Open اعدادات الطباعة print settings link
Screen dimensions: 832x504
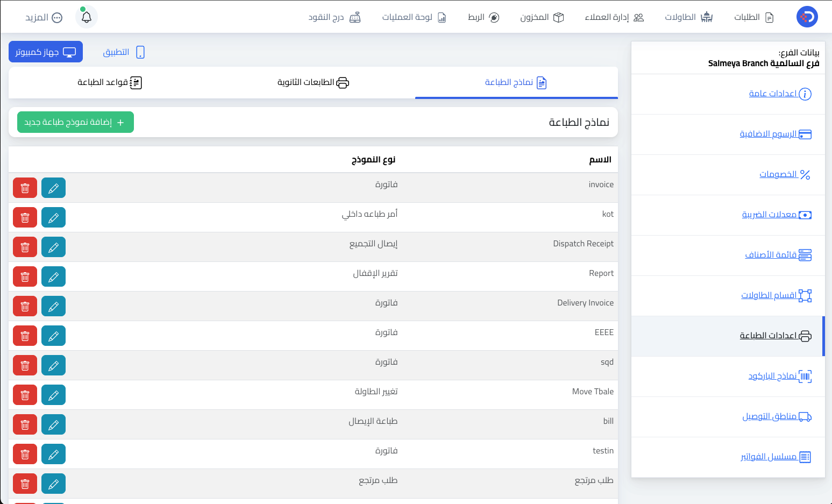tap(775, 336)
